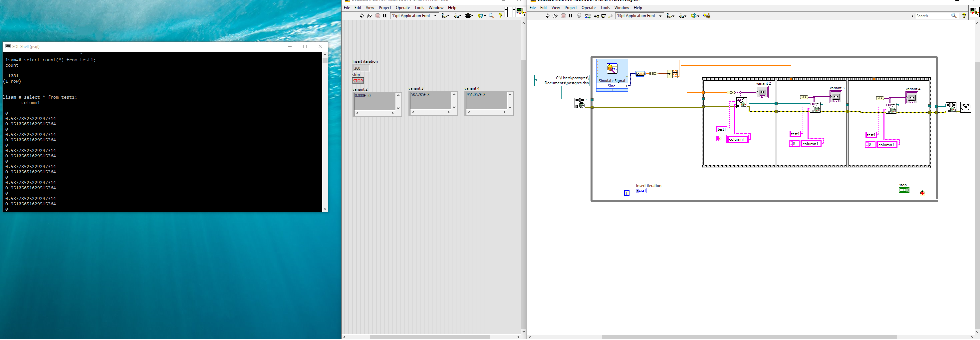Click the postgres.dsn path constant

point(562,80)
